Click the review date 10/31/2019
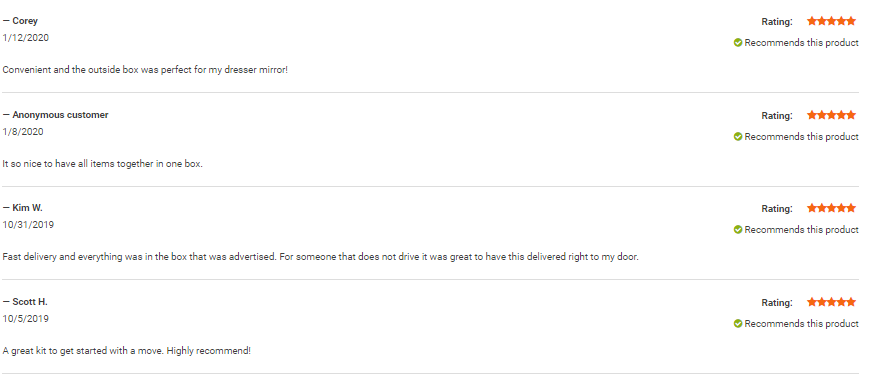This screenshot has height=374, width=876. (x=28, y=225)
